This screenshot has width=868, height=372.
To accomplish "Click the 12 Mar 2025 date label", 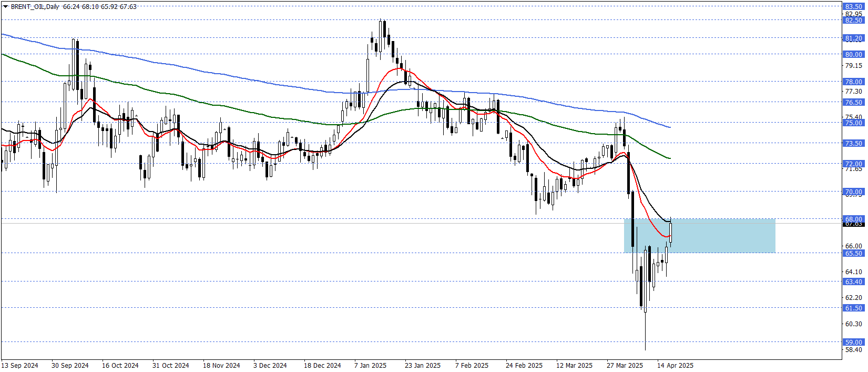I will click(x=574, y=365).
